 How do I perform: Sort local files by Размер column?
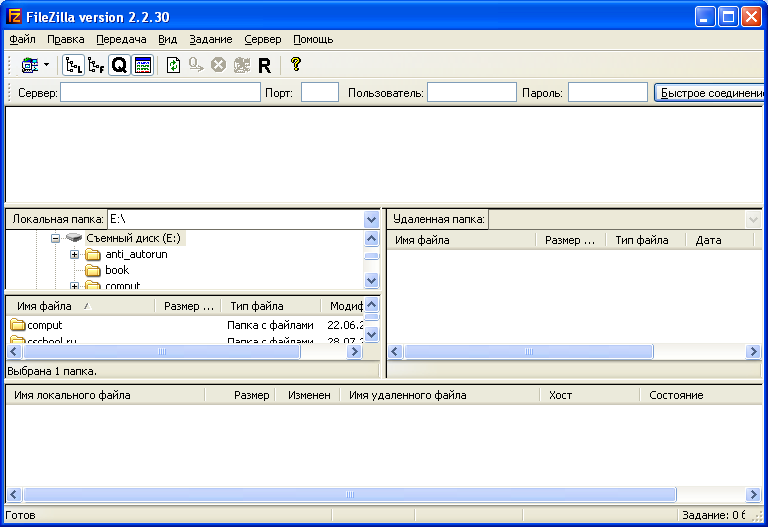pyautogui.click(x=188, y=306)
